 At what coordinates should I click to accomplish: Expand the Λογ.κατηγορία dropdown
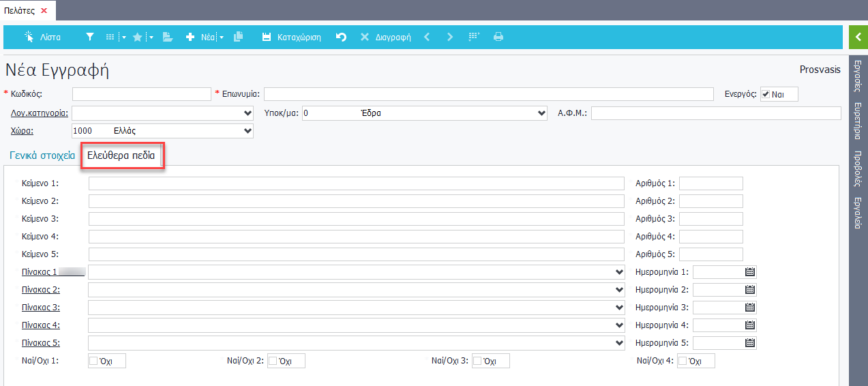coord(248,113)
